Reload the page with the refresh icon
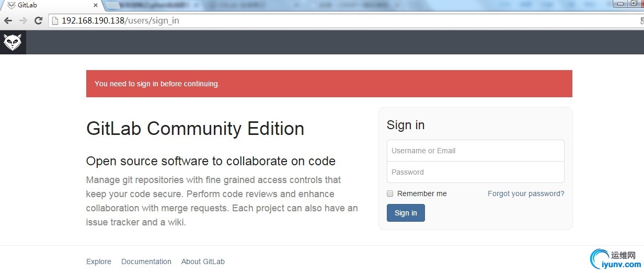 (x=38, y=21)
